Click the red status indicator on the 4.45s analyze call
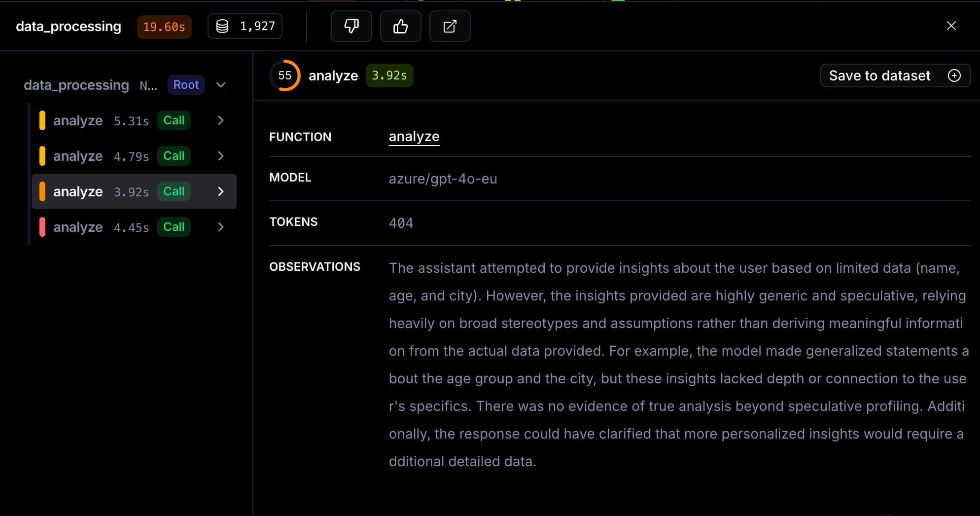This screenshot has width=980, height=516. tap(43, 227)
